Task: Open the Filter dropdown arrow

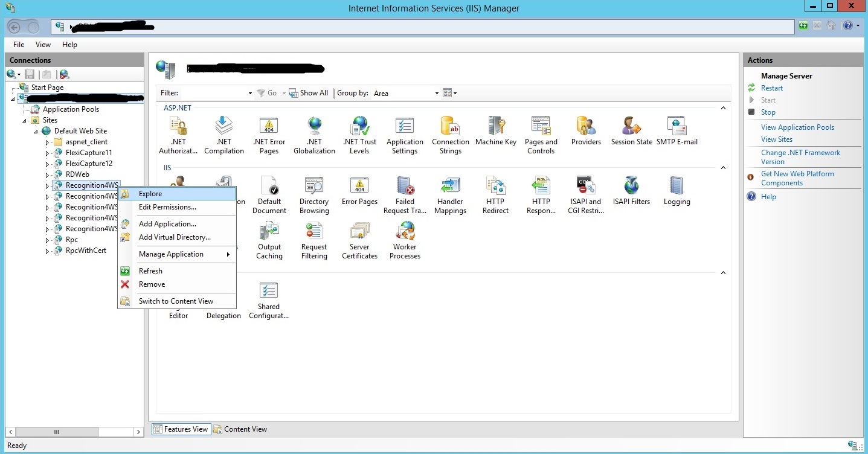Action: coord(250,93)
